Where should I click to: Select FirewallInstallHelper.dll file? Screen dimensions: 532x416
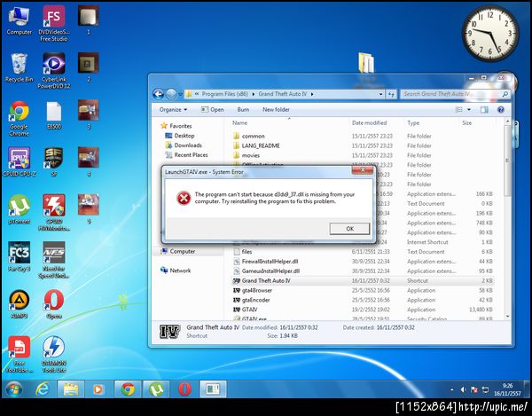point(270,262)
